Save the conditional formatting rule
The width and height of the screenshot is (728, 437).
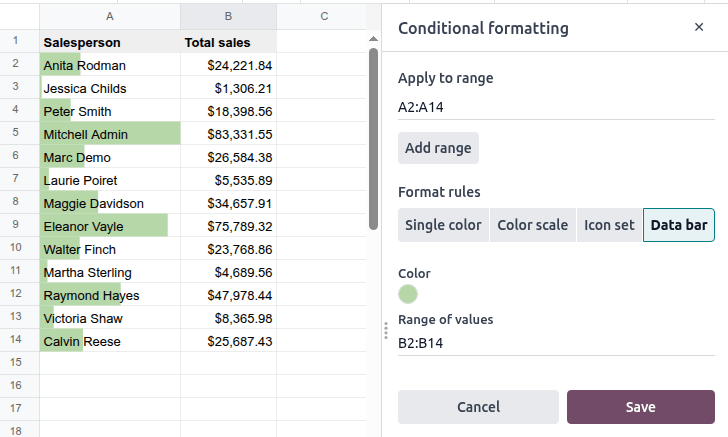click(640, 407)
